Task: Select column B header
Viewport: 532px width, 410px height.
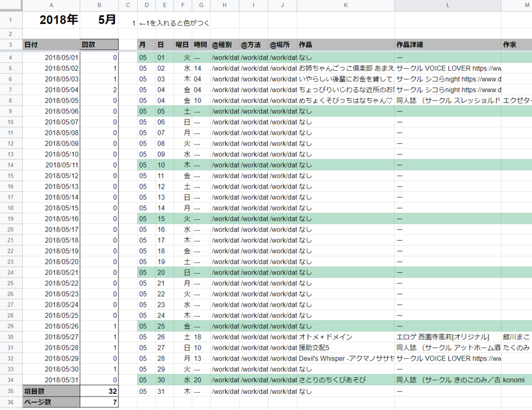Action: pyautogui.click(x=99, y=5)
